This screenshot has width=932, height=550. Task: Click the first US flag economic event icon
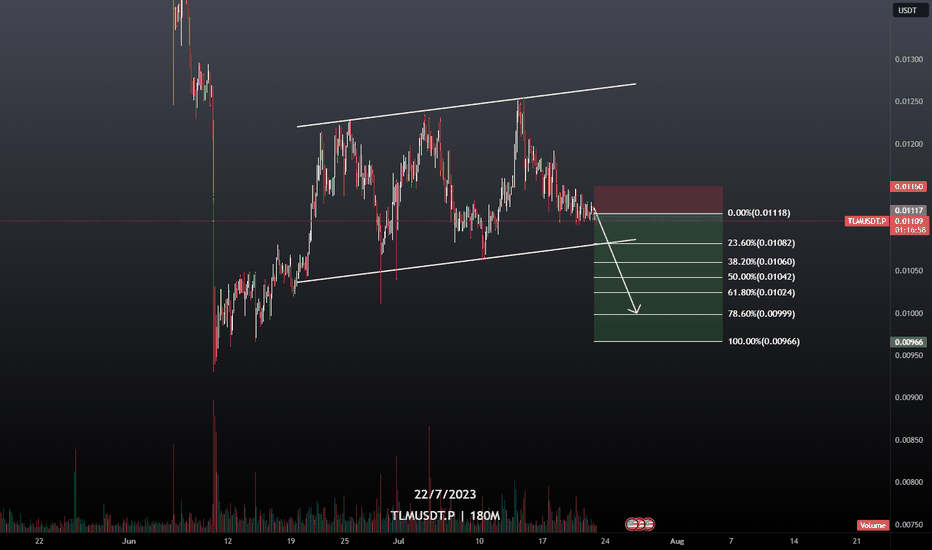632,524
